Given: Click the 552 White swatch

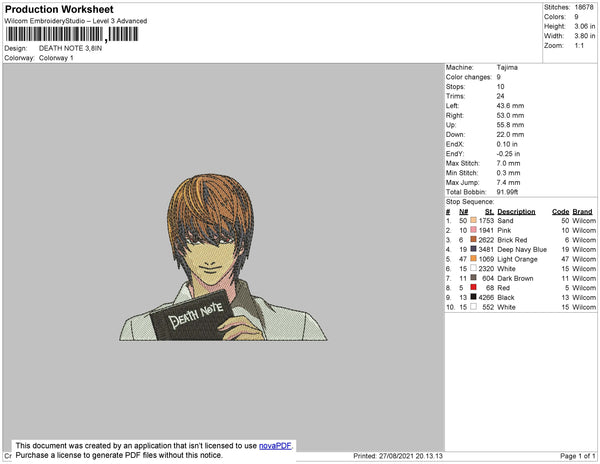Looking at the screenshot, I should (473, 307).
